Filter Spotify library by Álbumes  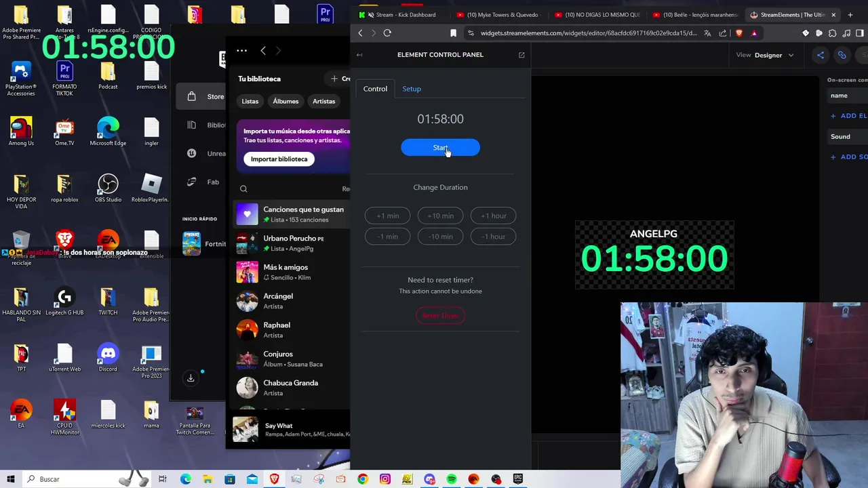(x=285, y=102)
